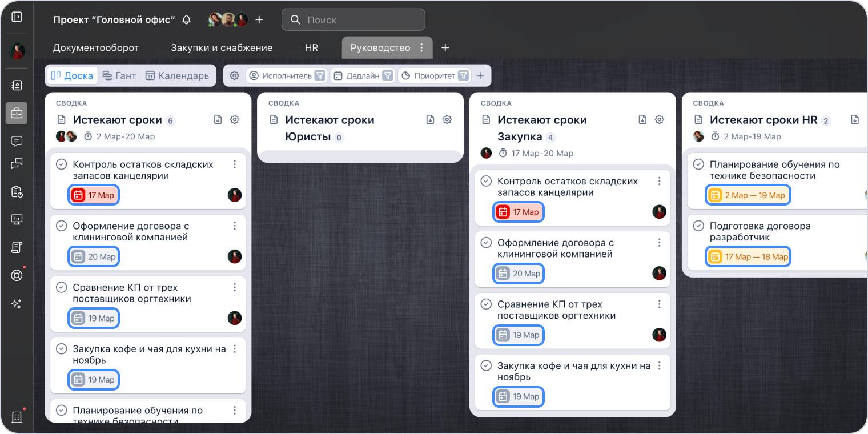Viewport: 868px width, 434px height.
Task: Toggle the sidebar panel collapse icon
Action: pos(17,17)
